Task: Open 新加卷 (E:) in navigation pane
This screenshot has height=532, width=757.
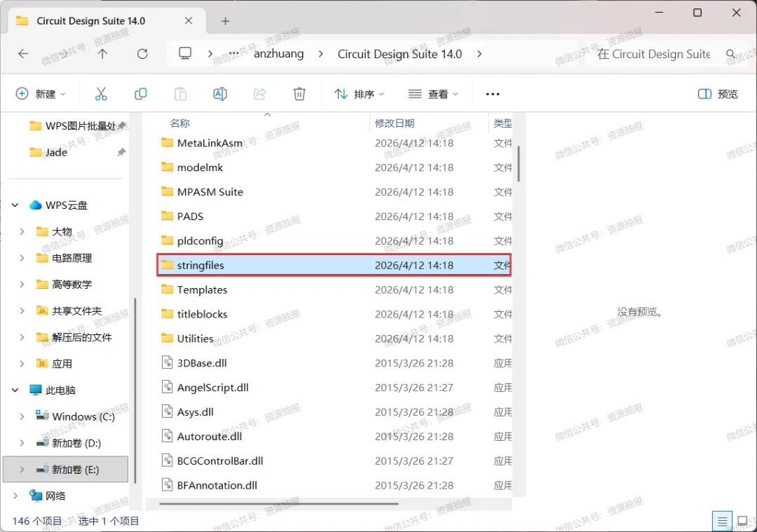Action: pos(66,469)
